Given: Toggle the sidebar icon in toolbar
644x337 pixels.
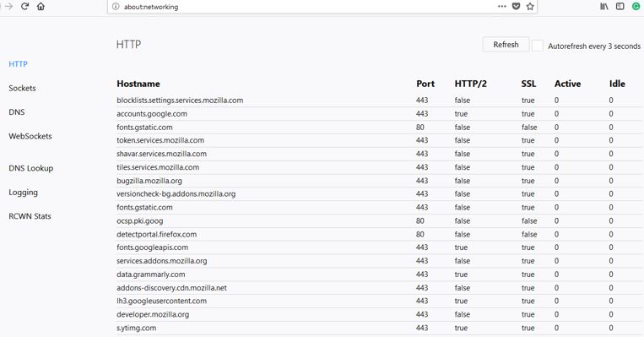Looking at the screenshot, I should (620, 7).
